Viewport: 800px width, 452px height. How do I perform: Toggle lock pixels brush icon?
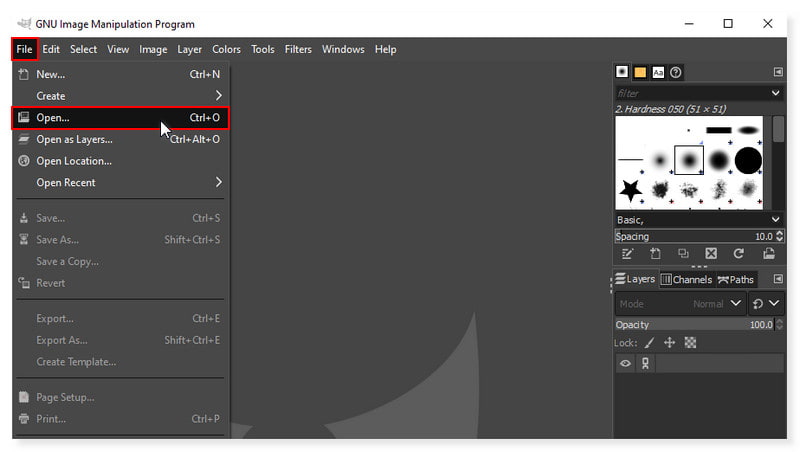pyautogui.click(x=650, y=343)
